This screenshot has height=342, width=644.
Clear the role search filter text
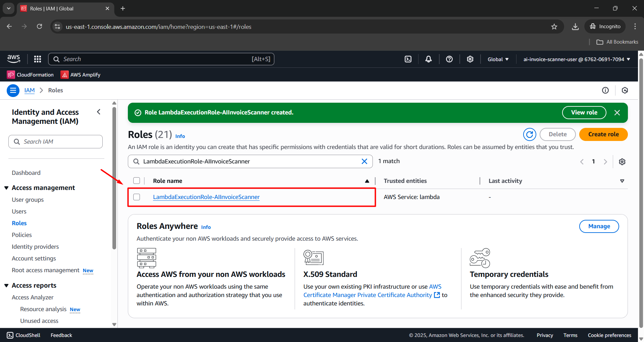click(x=364, y=161)
